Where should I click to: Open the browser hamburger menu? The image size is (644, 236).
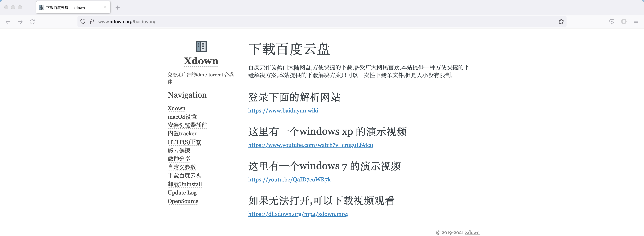[636, 22]
